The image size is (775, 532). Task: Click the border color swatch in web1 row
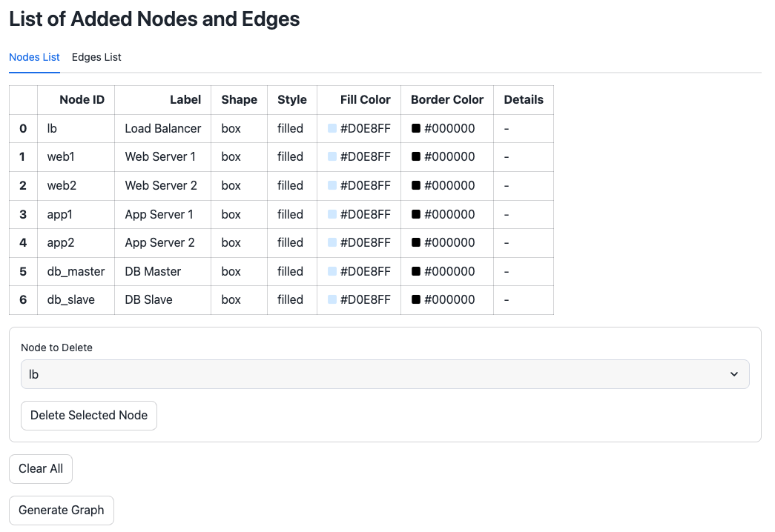coord(416,156)
